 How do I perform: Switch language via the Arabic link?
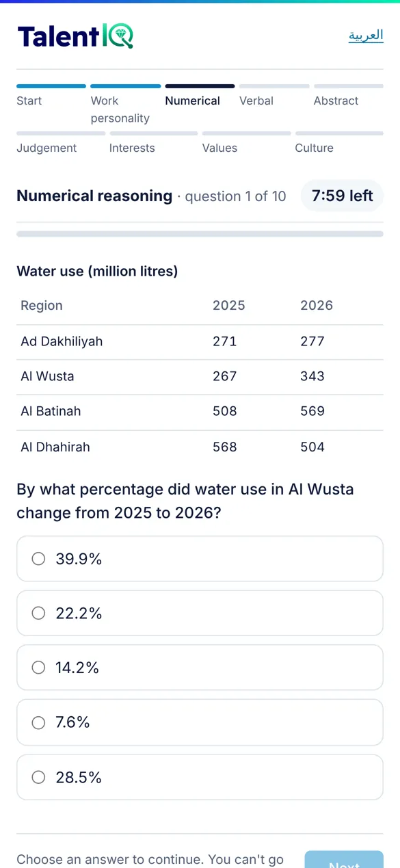tap(366, 36)
